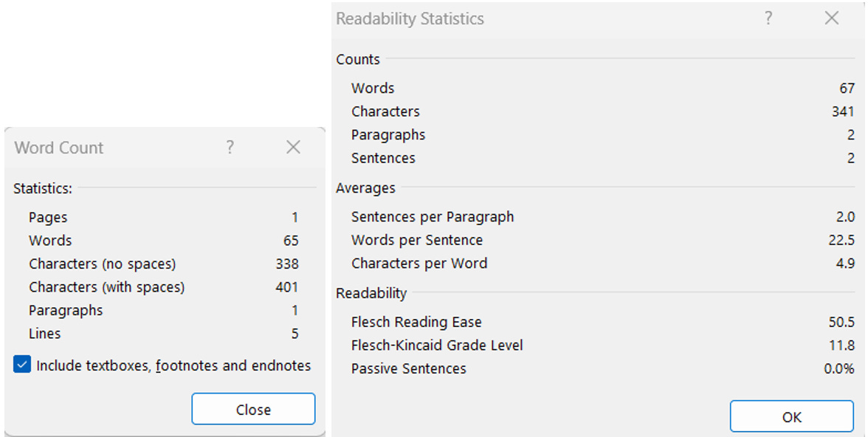Click the Sentences label under Counts
This screenshot has height=437, width=868.
point(383,159)
